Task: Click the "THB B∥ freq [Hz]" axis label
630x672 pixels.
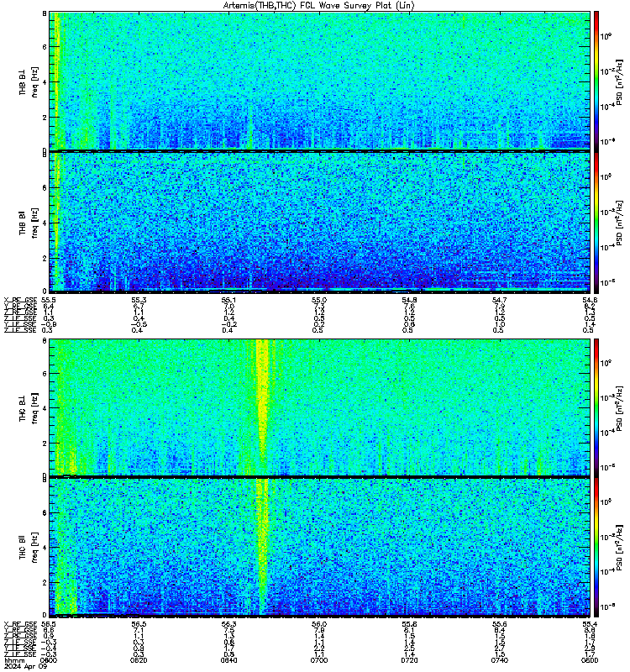Action: click(x=29, y=223)
